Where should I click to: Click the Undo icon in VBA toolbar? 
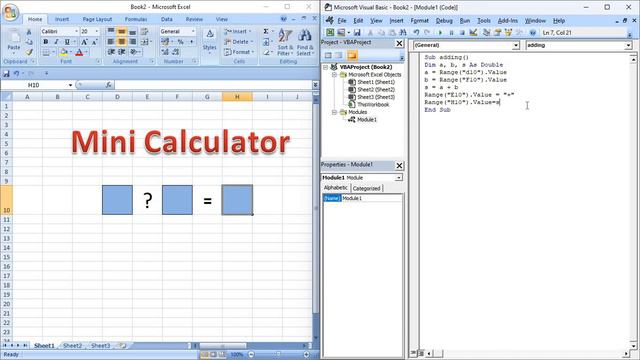[x=416, y=32]
